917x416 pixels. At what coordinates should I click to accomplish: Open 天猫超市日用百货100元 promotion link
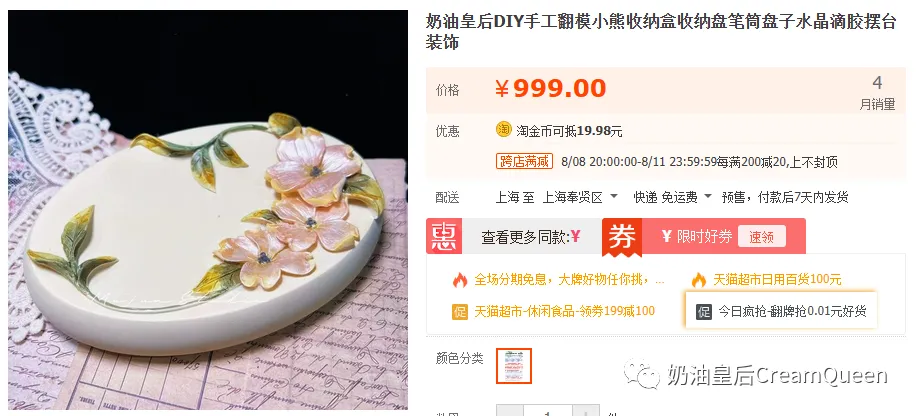777,280
